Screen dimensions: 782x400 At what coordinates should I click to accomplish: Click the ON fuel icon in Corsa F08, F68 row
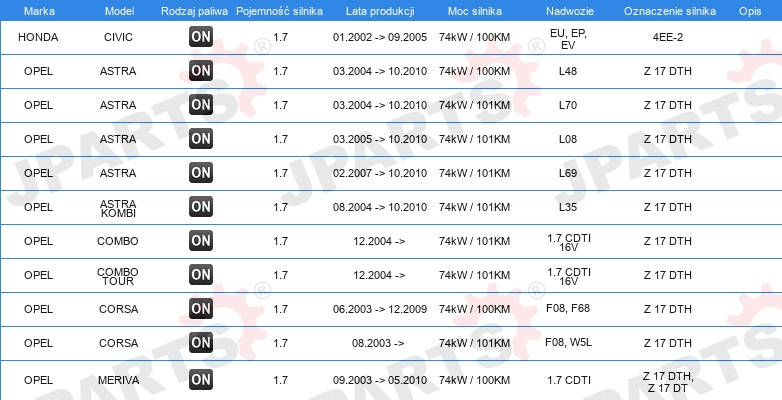tap(200, 309)
